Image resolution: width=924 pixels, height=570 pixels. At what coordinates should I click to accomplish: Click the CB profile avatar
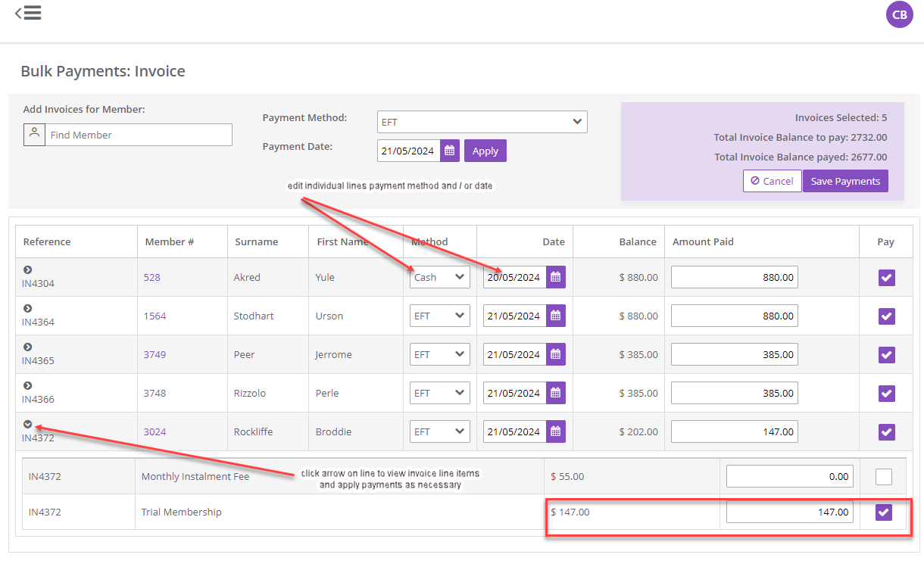pos(899,14)
